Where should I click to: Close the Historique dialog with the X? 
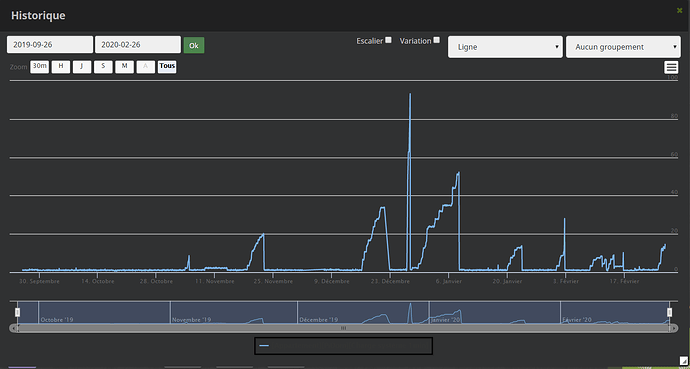[679, 11]
